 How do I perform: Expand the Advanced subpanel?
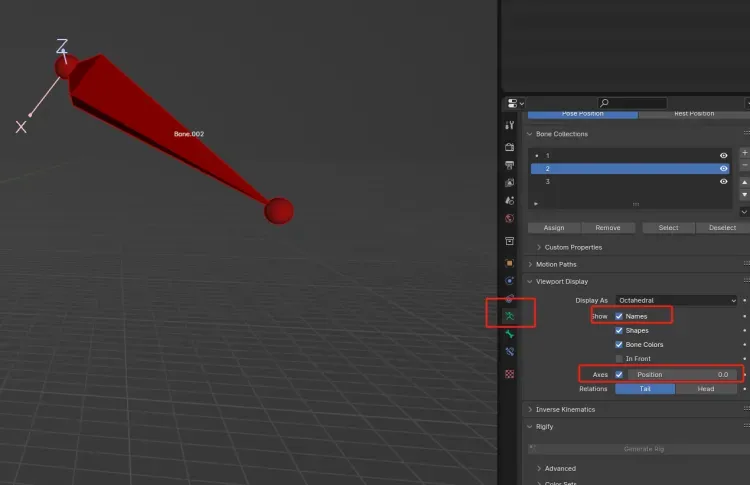tap(539, 468)
